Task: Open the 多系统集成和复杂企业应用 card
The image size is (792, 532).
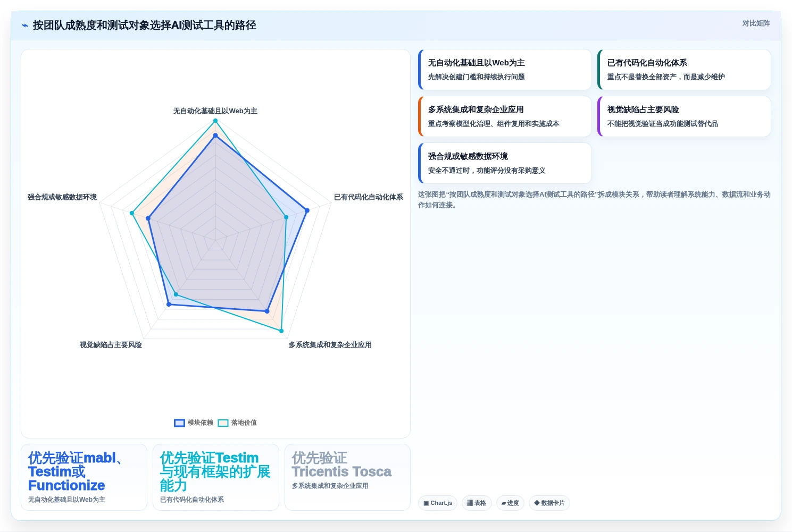Action: pyautogui.click(x=505, y=116)
